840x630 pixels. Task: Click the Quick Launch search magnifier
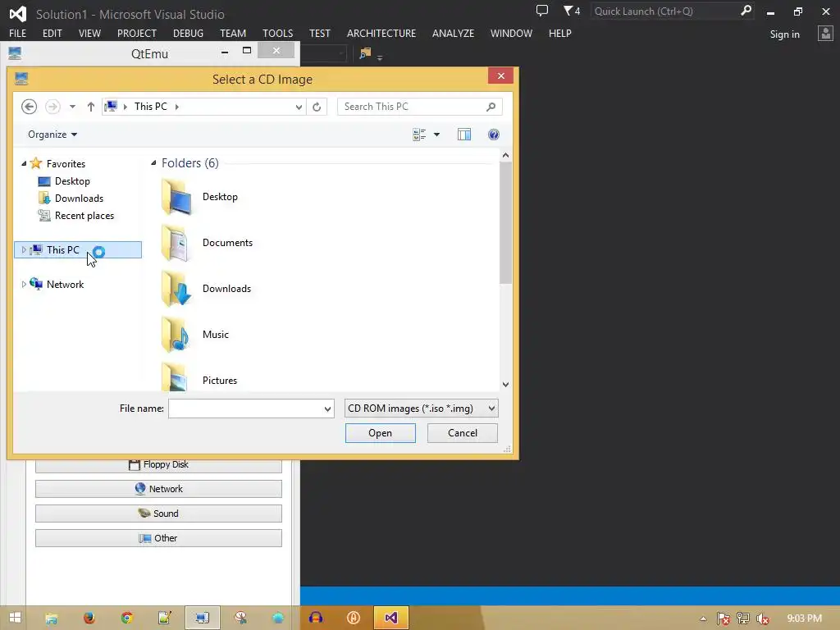tap(746, 11)
